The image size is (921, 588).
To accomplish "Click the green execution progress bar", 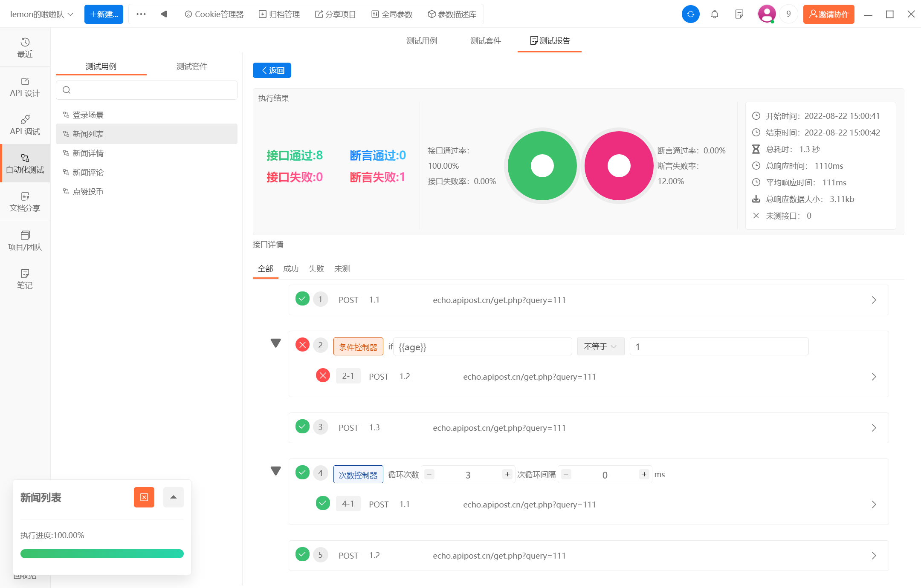I will (x=102, y=553).
